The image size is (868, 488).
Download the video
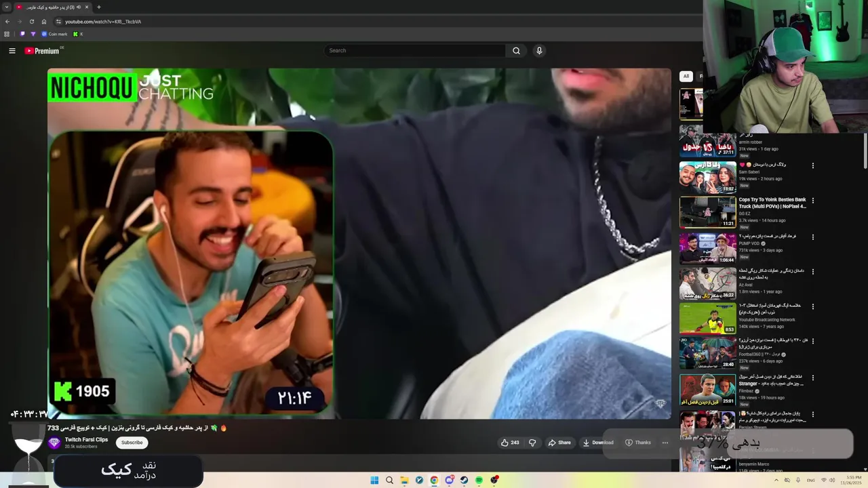(x=597, y=443)
